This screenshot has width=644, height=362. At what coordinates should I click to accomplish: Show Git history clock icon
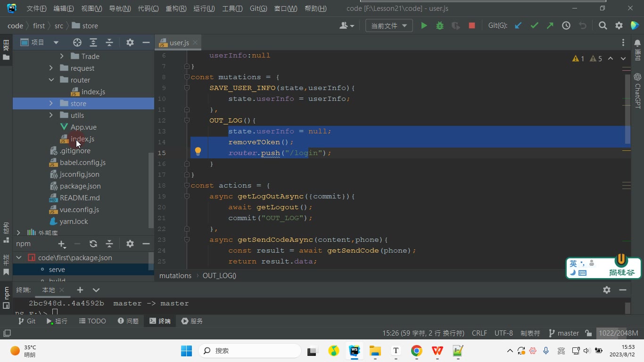(566, 26)
